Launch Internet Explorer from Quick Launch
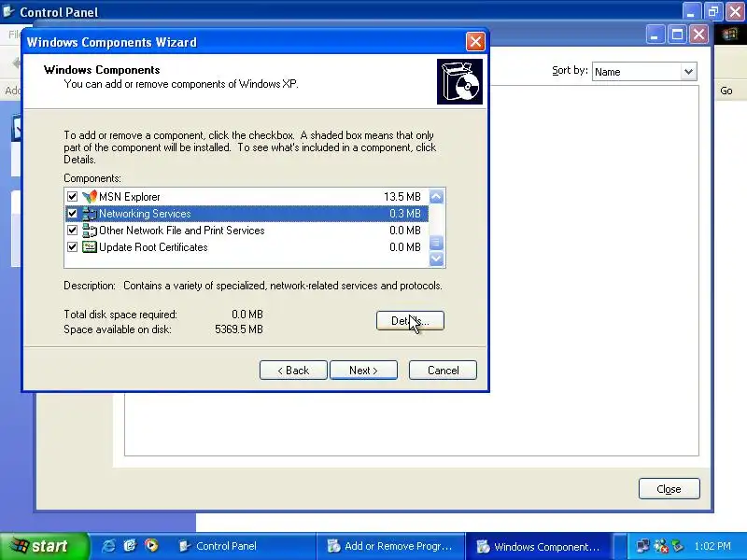The width and height of the screenshot is (747, 560). tap(108, 546)
